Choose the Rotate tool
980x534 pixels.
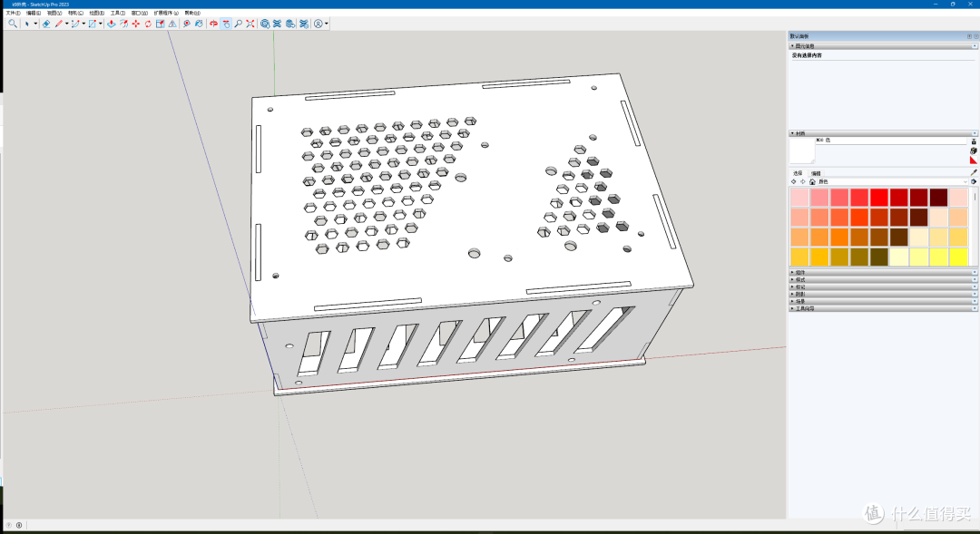point(147,24)
